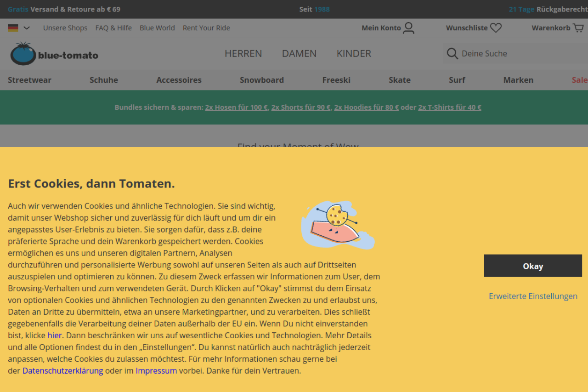Click 'Gratis Versand & Retoure ab € 69' text

point(64,9)
